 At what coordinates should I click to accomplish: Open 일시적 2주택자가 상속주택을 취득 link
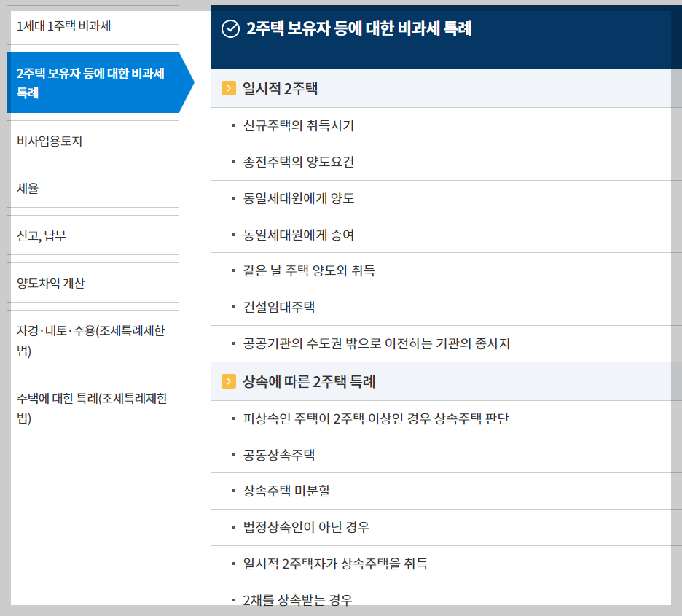(x=335, y=564)
